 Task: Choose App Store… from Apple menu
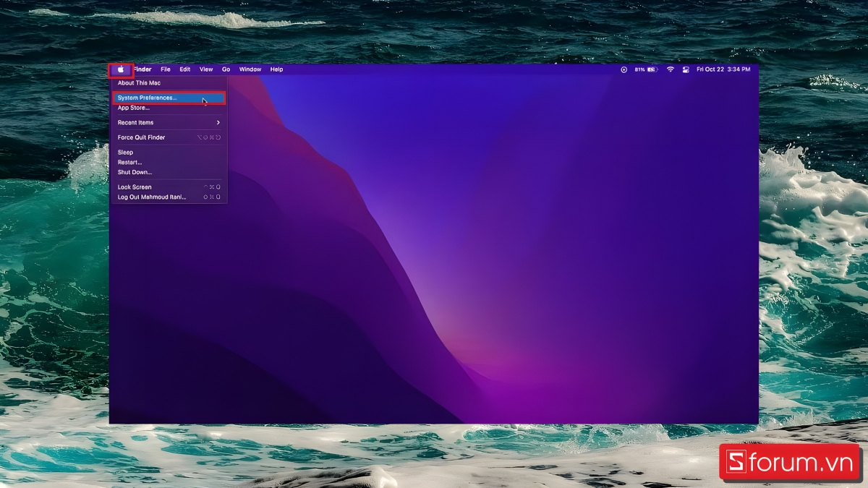click(169, 108)
